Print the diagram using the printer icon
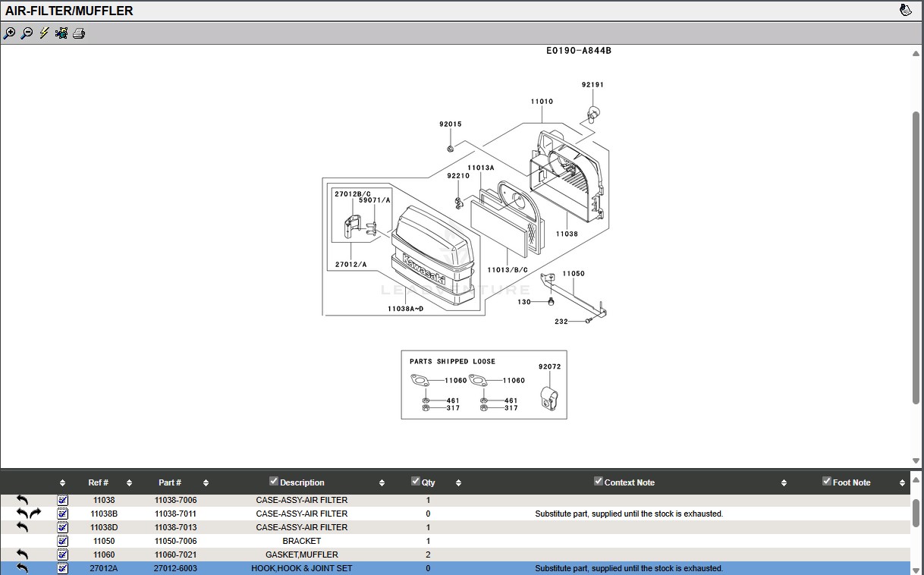 click(x=79, y=33)
